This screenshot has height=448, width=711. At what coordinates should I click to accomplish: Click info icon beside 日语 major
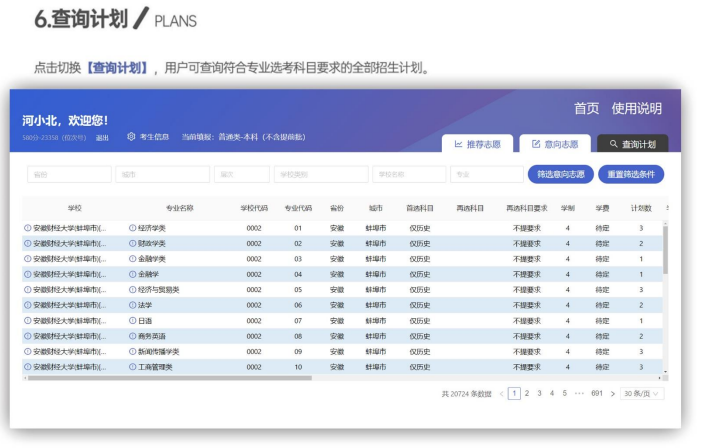133,321
